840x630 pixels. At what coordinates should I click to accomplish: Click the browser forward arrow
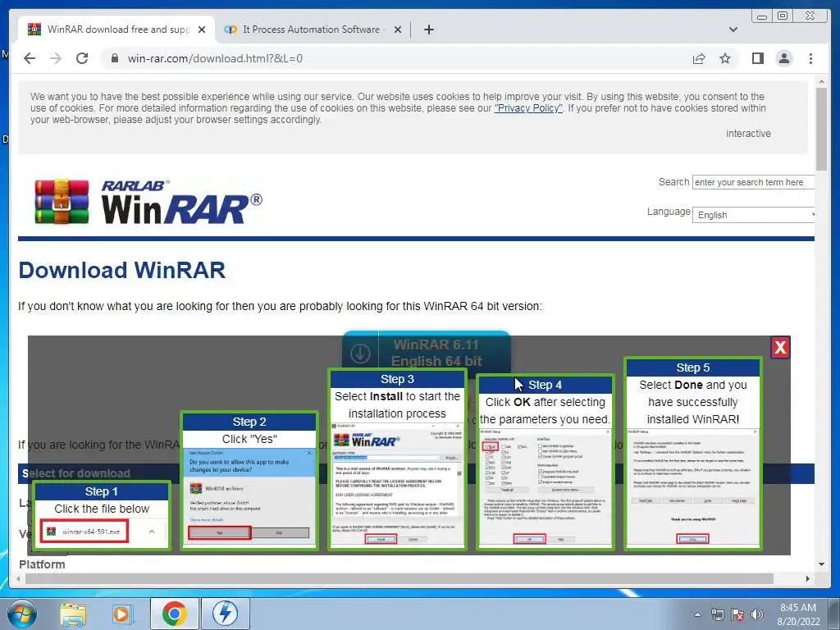coord(56,58)
